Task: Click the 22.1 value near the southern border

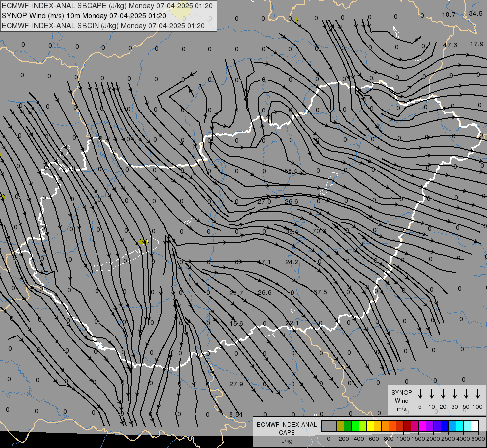Action: pos(292,323)
